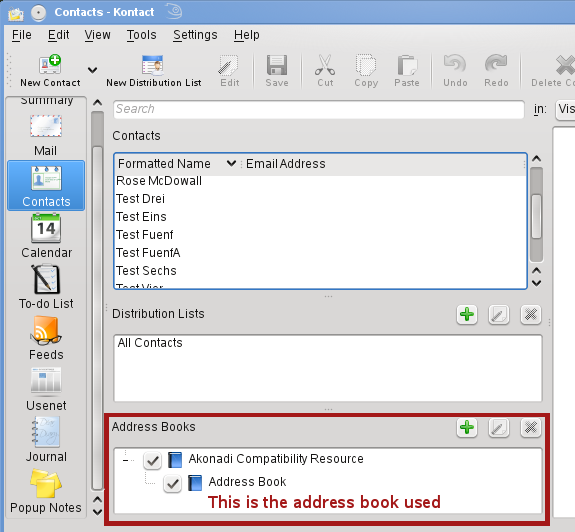The image size is (575, 532).
Task: Click the Formatted Name column sort arrow
Action: click(231, 163)
